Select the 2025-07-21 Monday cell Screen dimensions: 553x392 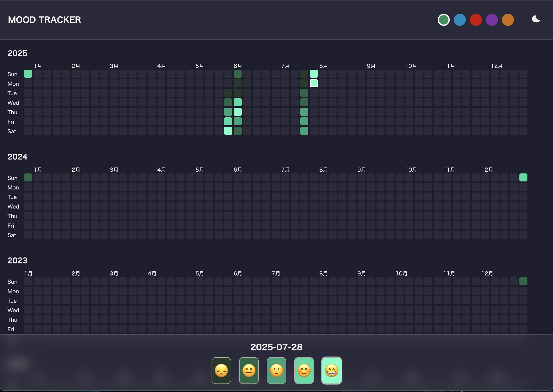304,83
